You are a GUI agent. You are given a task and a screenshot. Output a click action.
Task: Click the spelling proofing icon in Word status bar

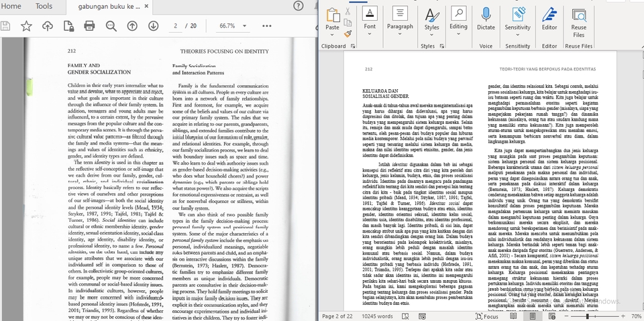pos(405,316)
